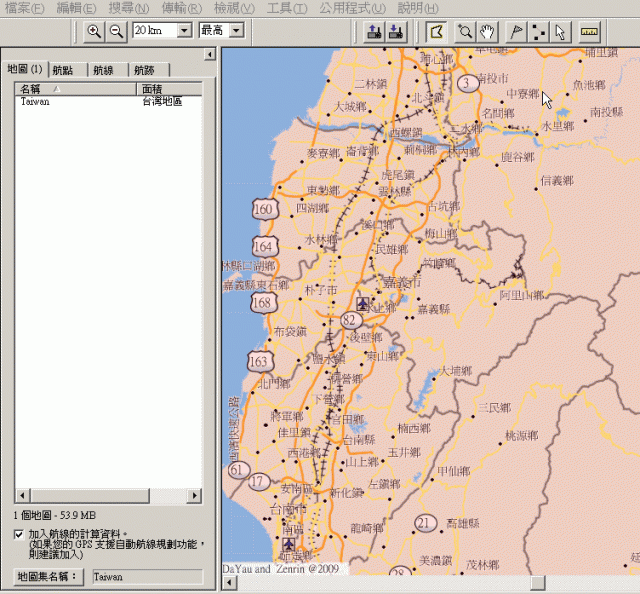The width and height of the screenshot is (640, 594).
Task: Click the send to device icon
Action: pos(374,32)
